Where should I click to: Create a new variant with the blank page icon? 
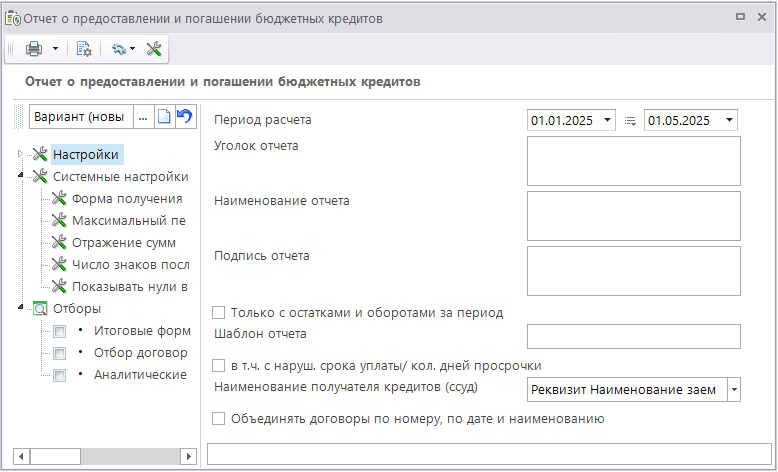click(x=164, y=117)
